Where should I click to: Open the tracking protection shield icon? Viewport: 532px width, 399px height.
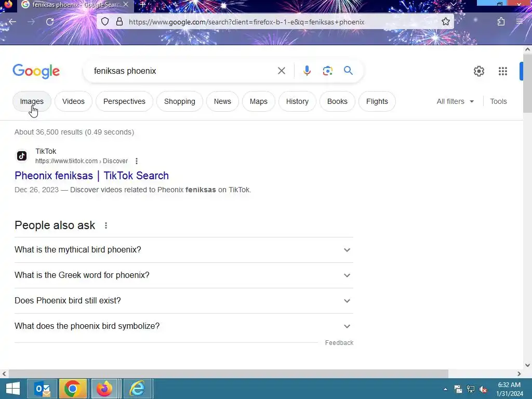[105, 22]
